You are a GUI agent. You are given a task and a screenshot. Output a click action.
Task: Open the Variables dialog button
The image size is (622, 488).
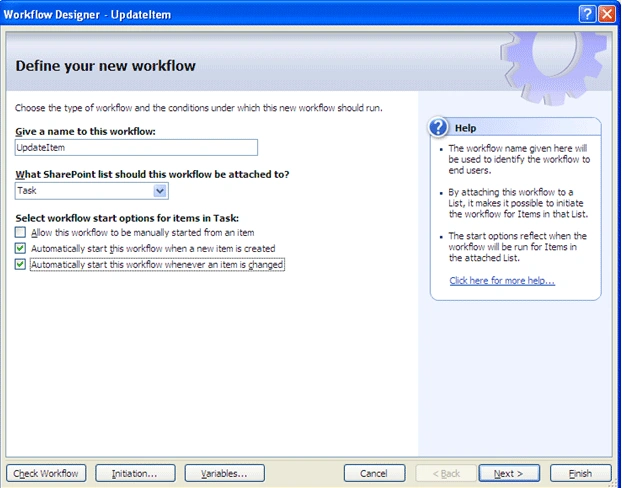click(225, 473)
